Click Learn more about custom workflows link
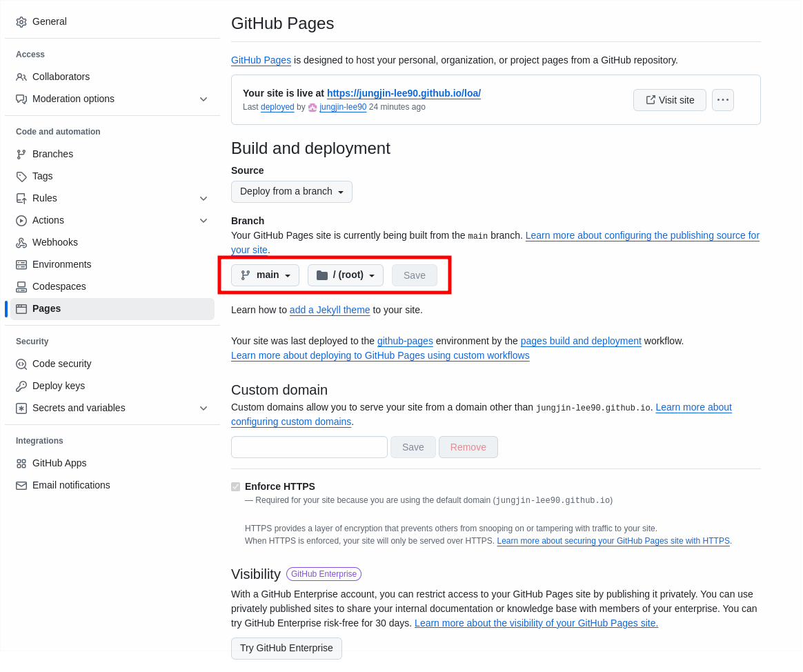The image size is (803, 672). click(x=380, y=355)
